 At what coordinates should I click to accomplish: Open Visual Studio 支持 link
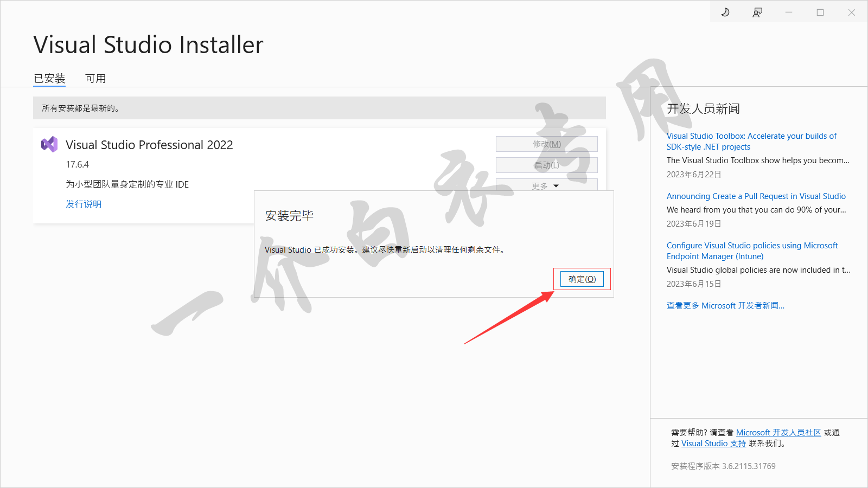pyautogui.click(x=713, y=443)
